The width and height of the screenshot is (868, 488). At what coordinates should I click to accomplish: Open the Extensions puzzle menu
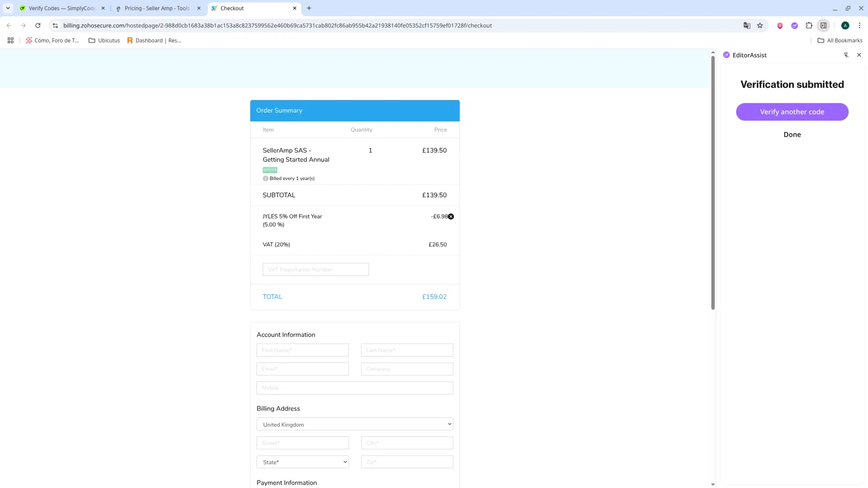coord(809,25)
